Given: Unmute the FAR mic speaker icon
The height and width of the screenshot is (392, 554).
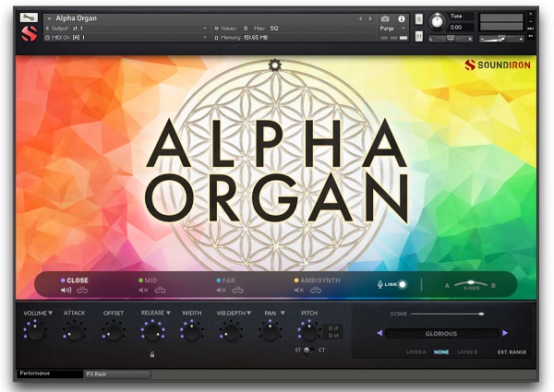Looking at the screenshot, I should 221,290.
